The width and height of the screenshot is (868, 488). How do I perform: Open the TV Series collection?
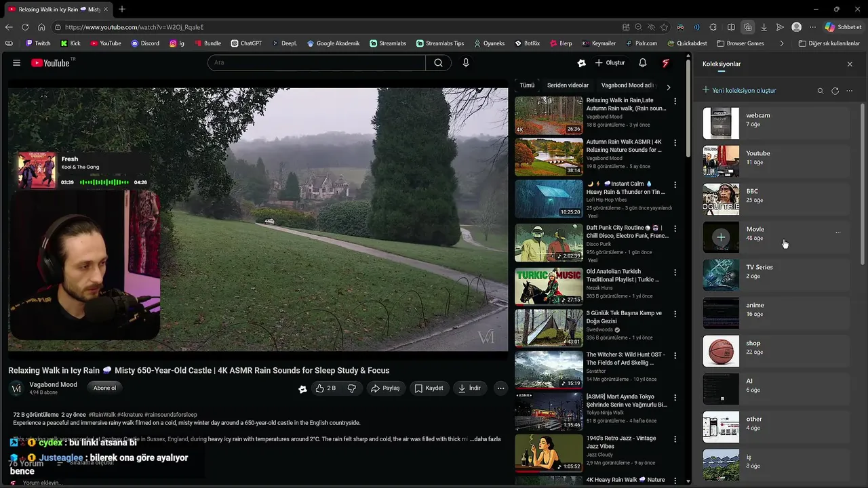(x=776, y=275)
